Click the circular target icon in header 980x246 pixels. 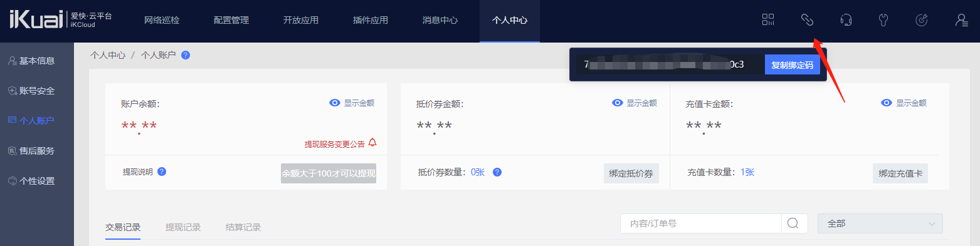pyautogui.click(x=922, y=20)
